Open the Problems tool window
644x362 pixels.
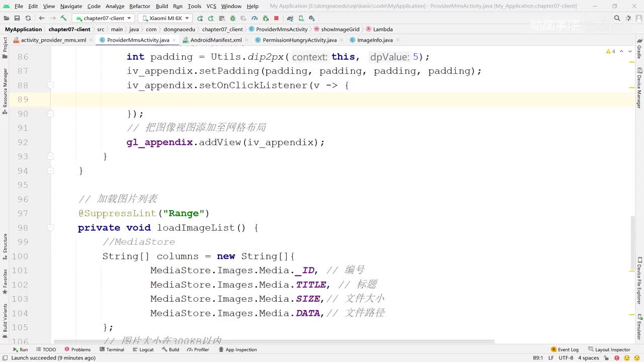click(77, 350)
